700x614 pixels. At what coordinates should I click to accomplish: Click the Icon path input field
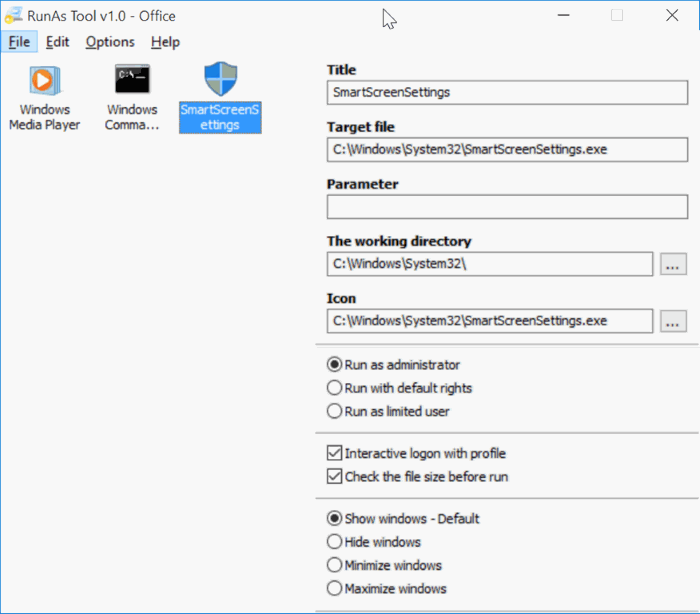pyautogui.click(x=490, y=321)
